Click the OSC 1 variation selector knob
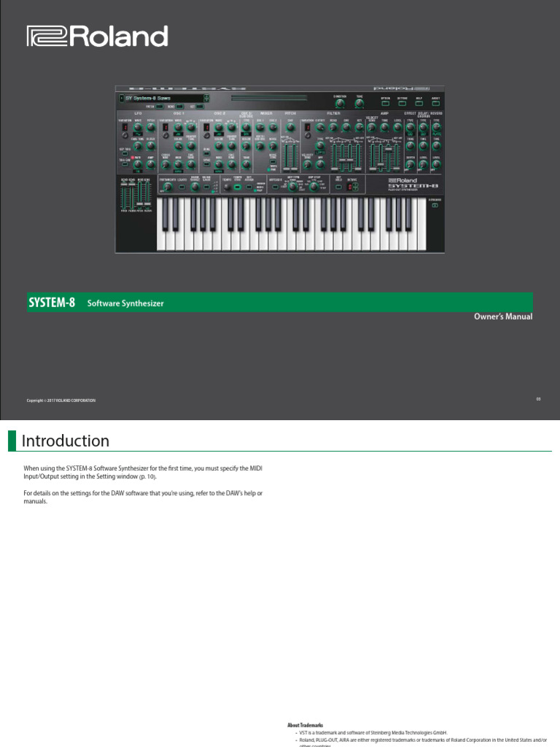 pos(166,135)
